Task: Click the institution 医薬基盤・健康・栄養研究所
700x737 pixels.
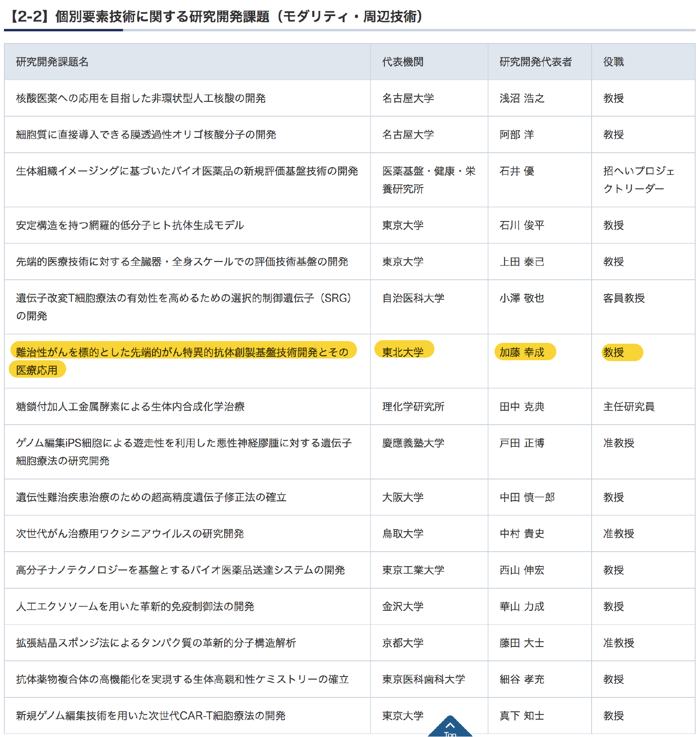Action: coord(429,180)
